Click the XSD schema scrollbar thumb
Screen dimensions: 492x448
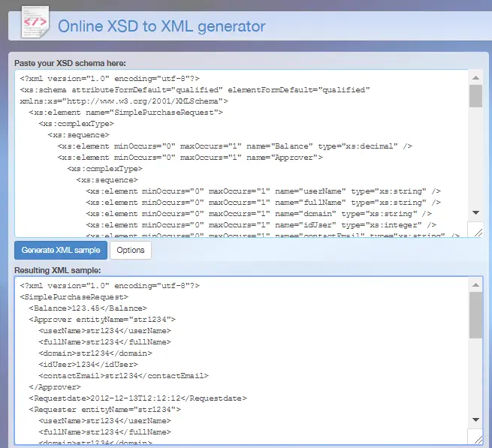pyautogui.click(x=475, y=96)
